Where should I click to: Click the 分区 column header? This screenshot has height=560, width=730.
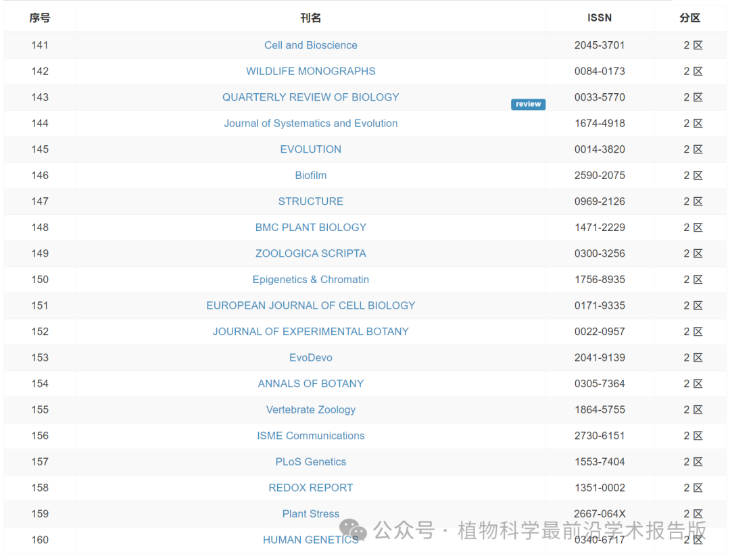[x=689, y=18]
